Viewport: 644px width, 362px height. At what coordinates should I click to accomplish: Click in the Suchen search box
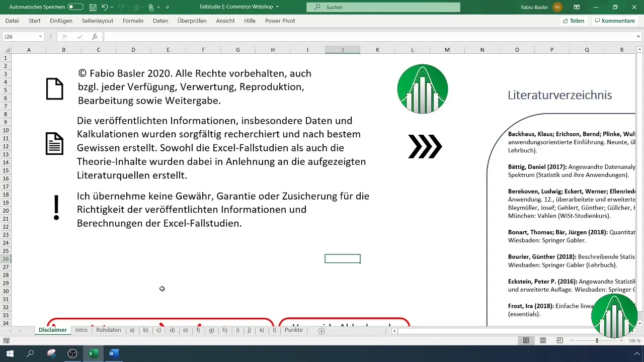click(383, 7)
